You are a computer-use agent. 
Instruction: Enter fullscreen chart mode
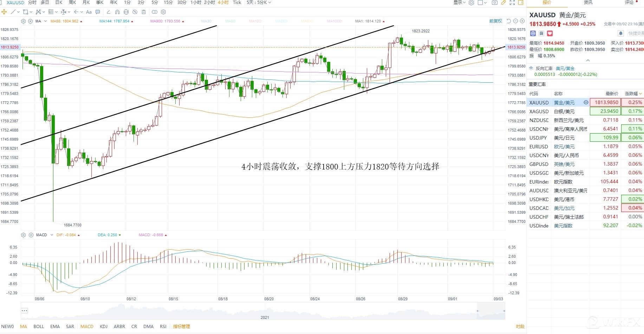512,2
